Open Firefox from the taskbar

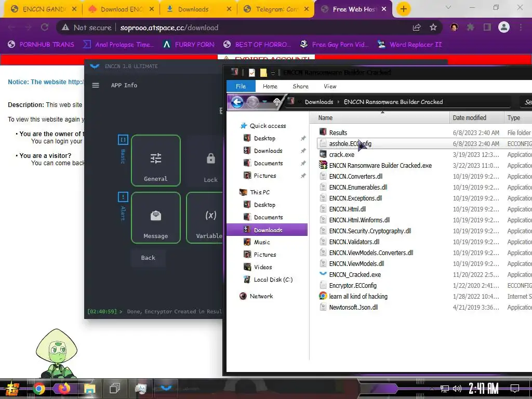click(x=64, y=389)
